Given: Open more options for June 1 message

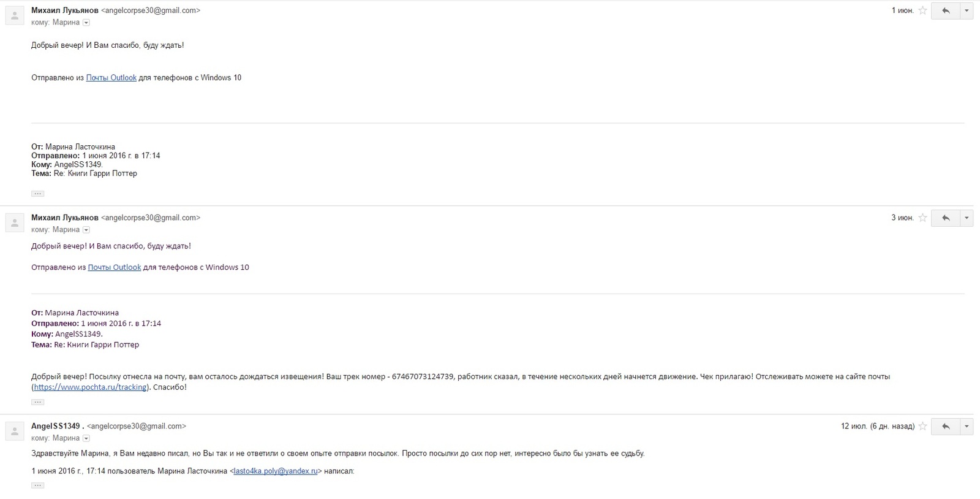Looking at the screenshot, I should [967, 10].
